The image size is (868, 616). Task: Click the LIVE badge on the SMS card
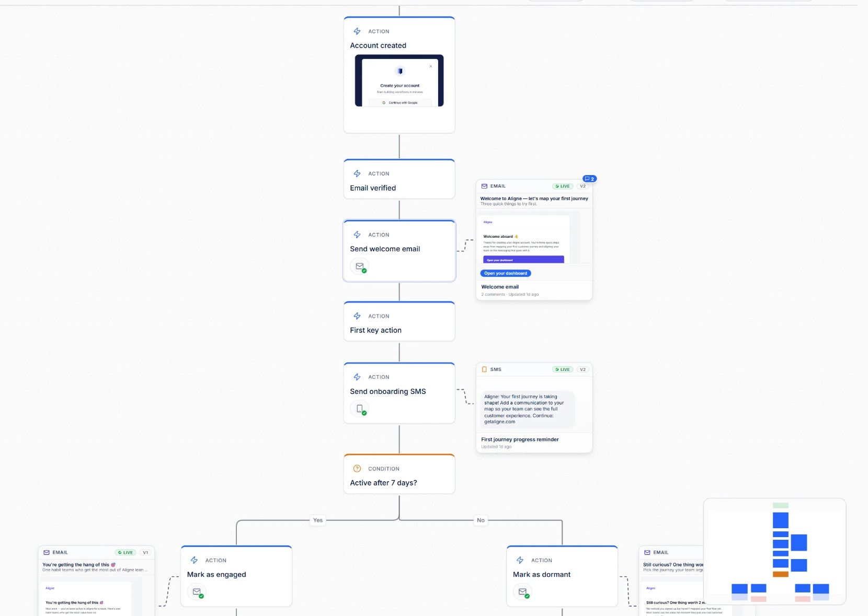563,369
